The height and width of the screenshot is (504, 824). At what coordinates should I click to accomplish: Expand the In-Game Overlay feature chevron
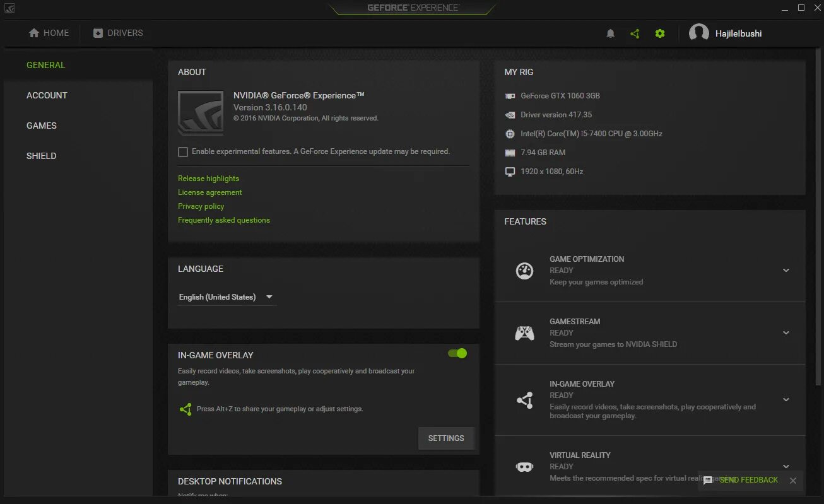[x=786, y=400]
